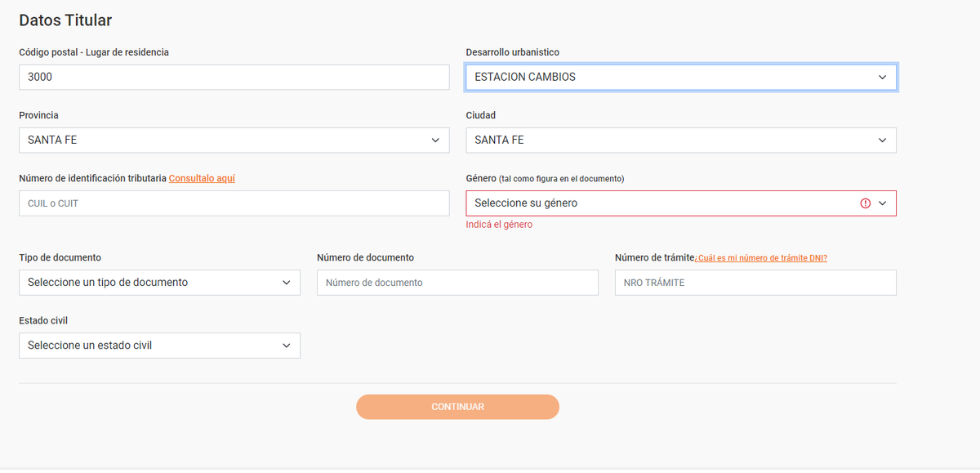Open the Tipo de documento dropdown
Image resolution: width=980 pixels, height=473 pixels.
(x=159, y=282)
